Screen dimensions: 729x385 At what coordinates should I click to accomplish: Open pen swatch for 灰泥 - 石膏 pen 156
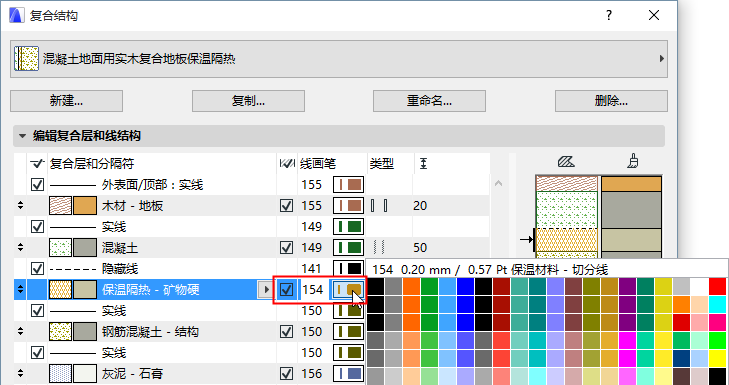coord(349,373)
